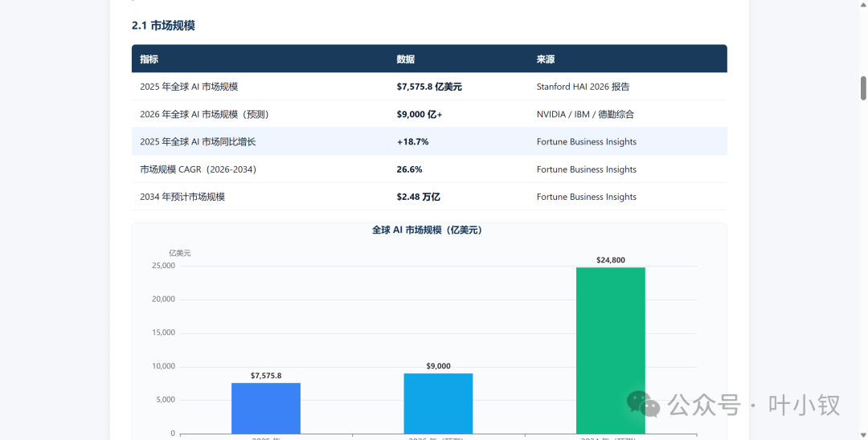Image resolution: width=868 pixels, height=440 pixels.
Task: Click Fortune Business Insights in $2.48 万亿 row
Action: click(587, 197)
